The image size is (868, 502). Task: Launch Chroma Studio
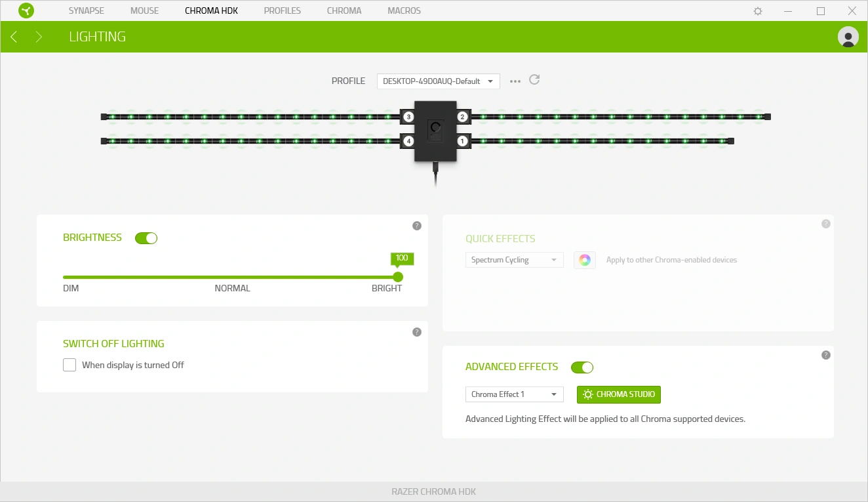pyautogui.click(x=619, y=394)
